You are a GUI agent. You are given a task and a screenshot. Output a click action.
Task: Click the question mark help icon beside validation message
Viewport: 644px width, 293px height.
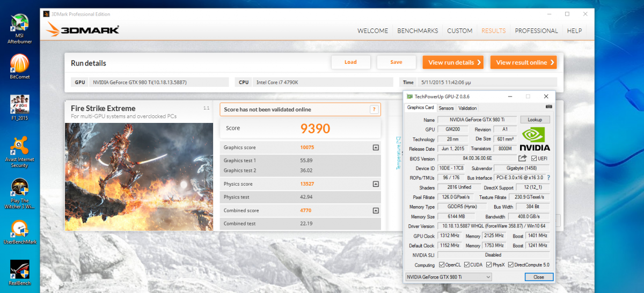[374, 109]
